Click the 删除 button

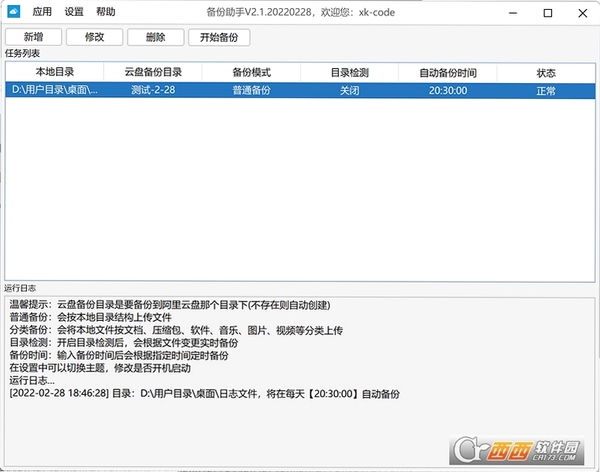click(155, 37)
